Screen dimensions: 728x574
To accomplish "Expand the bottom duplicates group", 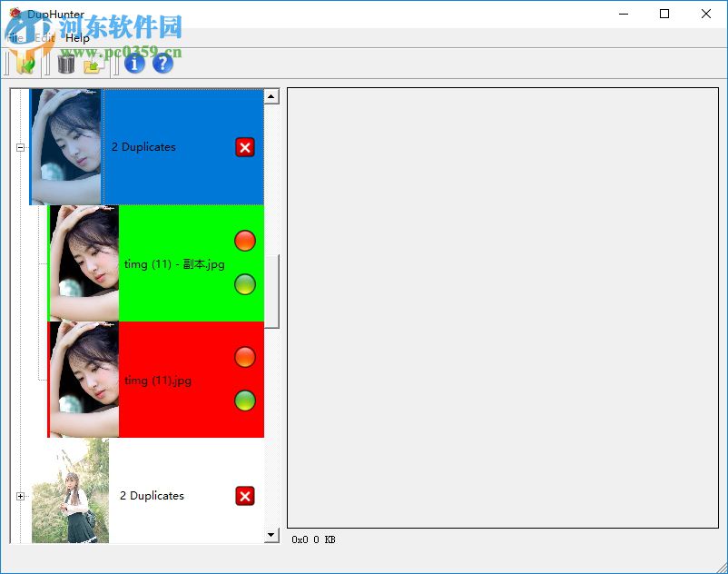I will coord(20,496).
